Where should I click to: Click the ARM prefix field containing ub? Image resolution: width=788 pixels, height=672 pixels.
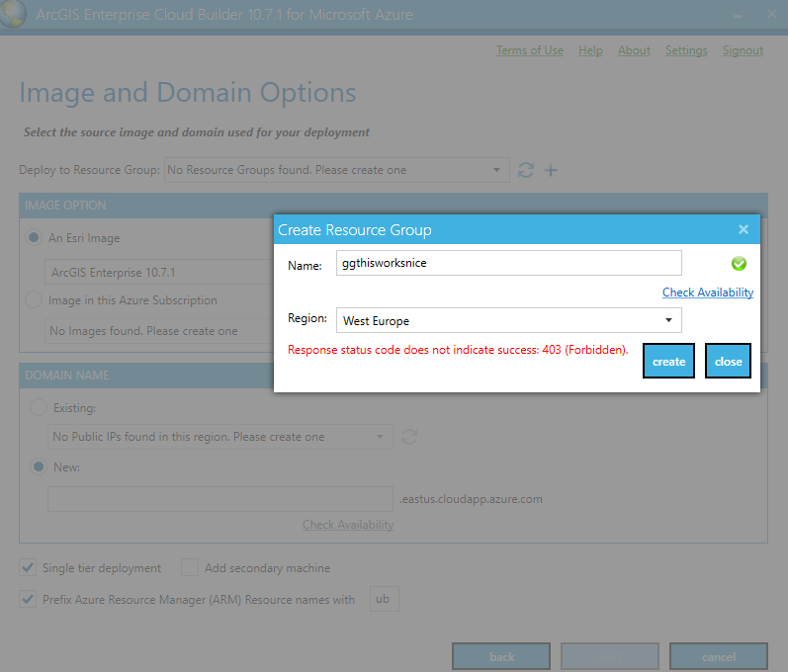385,599
